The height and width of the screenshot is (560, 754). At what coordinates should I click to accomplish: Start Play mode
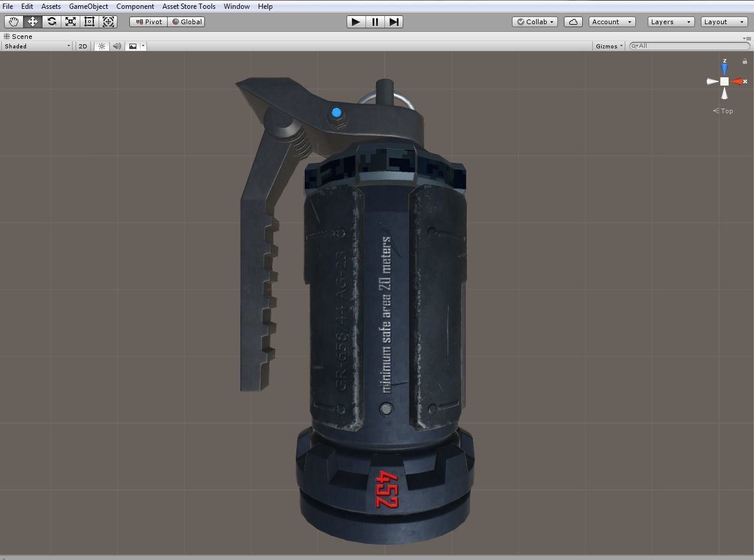pos(356,22)
